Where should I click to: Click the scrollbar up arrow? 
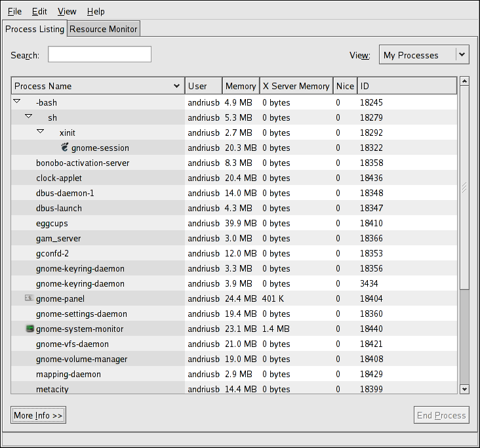(x=464, y=81)
